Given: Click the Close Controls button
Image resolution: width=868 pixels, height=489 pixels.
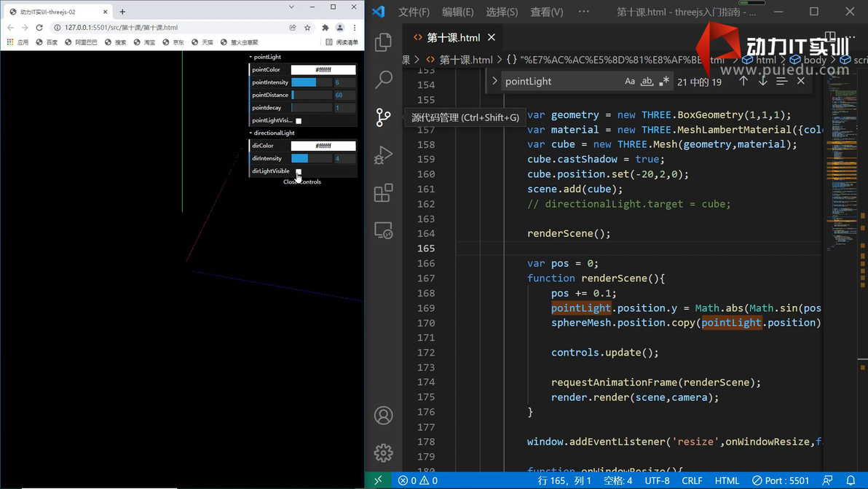Looking at the screenshot, I should coord(302,182).
